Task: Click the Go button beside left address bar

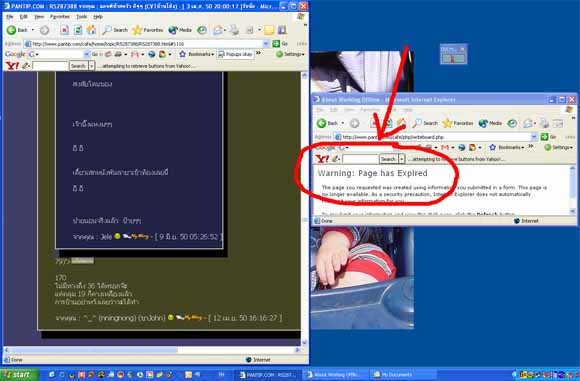Action: click(x=280, y=44)
